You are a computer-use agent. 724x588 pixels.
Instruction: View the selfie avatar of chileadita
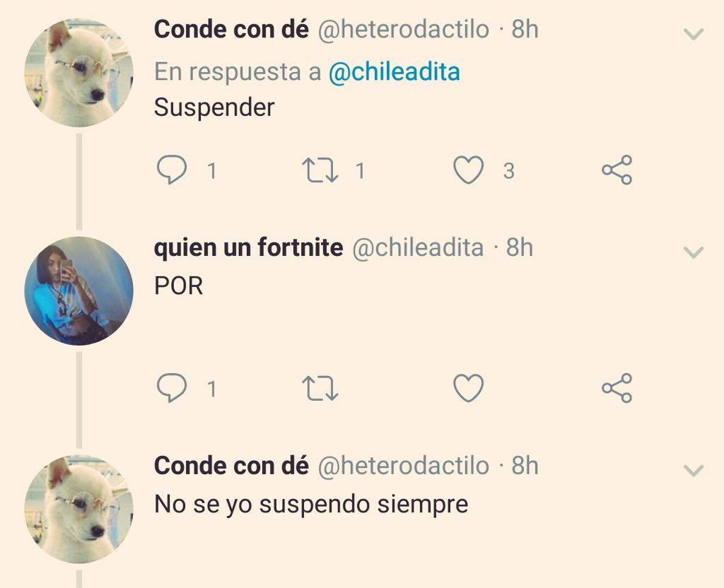[79, 290]
